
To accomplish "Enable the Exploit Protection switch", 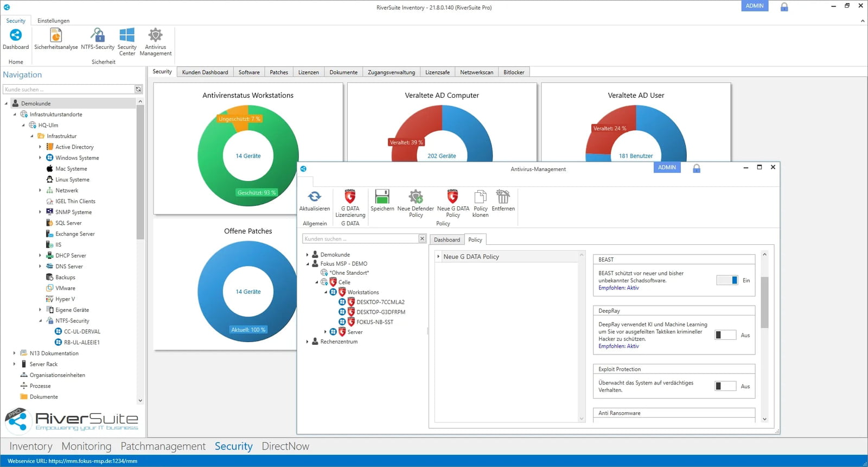I will (x=725, y=386).
